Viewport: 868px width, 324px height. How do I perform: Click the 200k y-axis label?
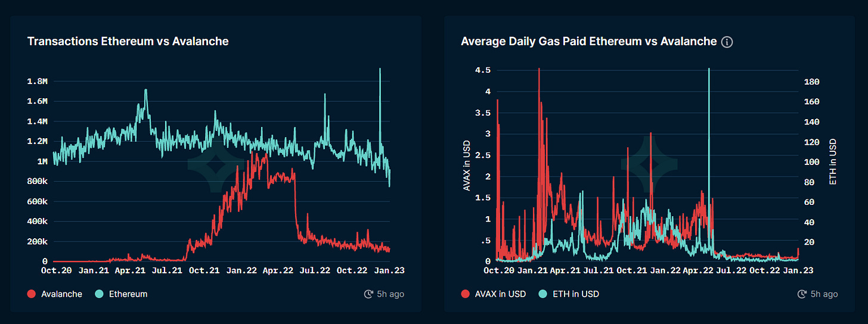(x=38, y=242)
